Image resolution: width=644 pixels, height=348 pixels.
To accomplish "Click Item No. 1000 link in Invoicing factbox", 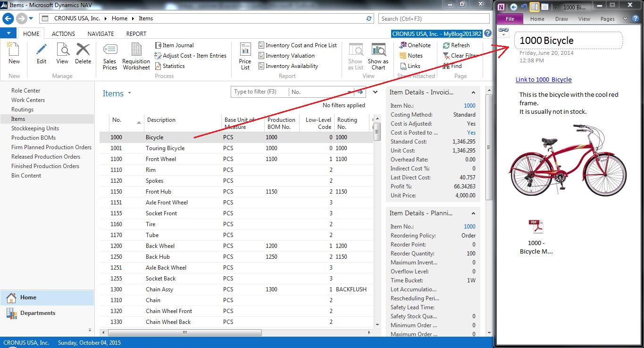I will click(x=469, y=106).
